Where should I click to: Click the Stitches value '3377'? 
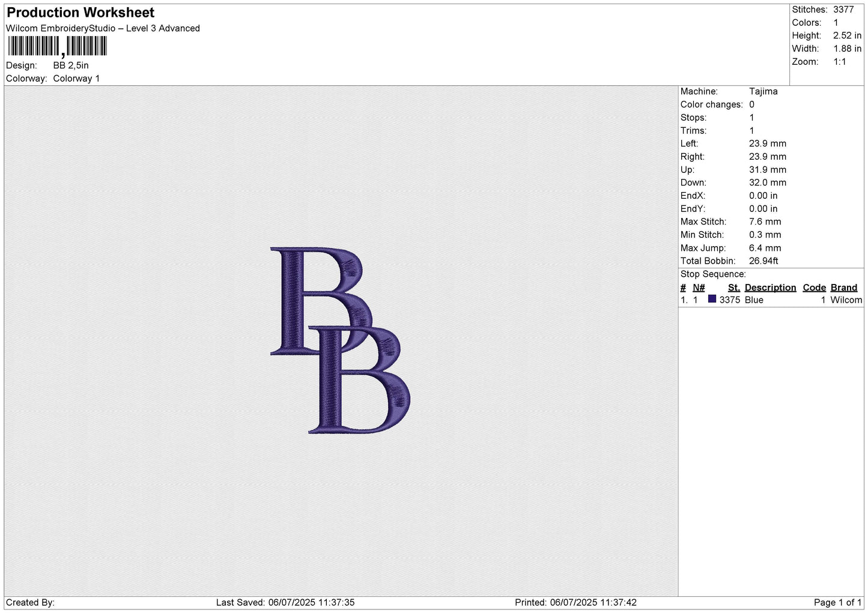(843, 10)
